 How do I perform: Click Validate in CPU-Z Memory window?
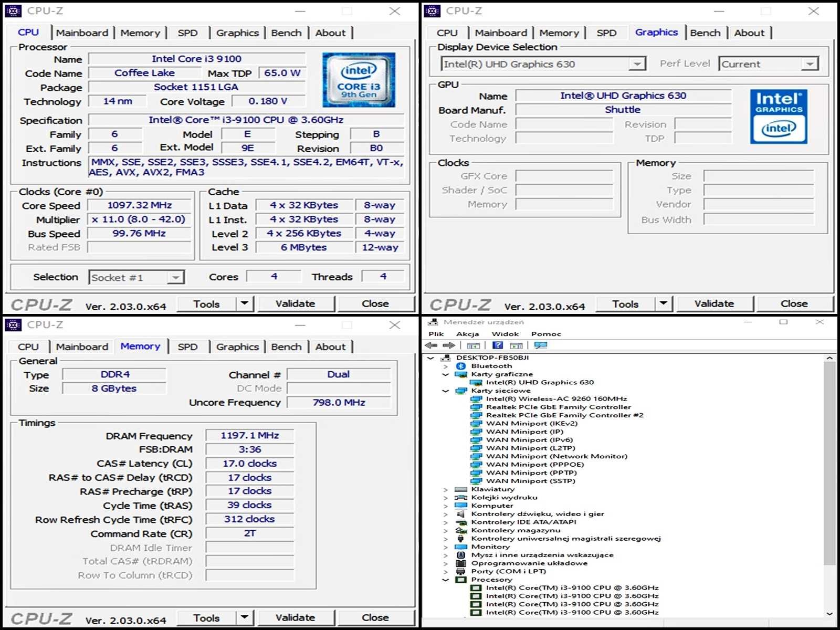click(x=296, y=617)
